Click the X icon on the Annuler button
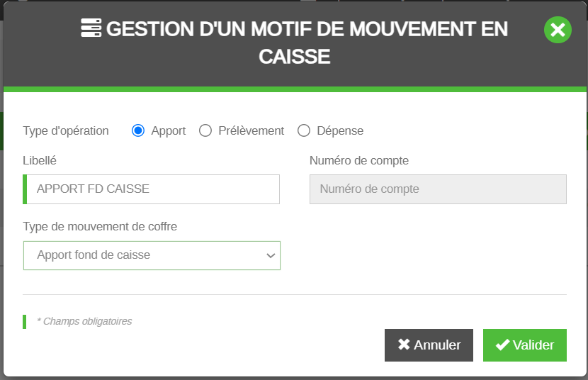588x380 pixels. 404,345
